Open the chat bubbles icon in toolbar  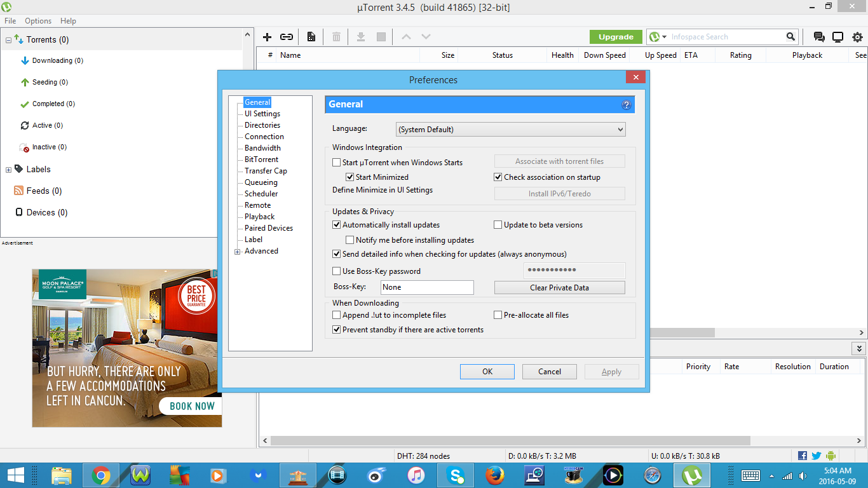pos(819,37)
